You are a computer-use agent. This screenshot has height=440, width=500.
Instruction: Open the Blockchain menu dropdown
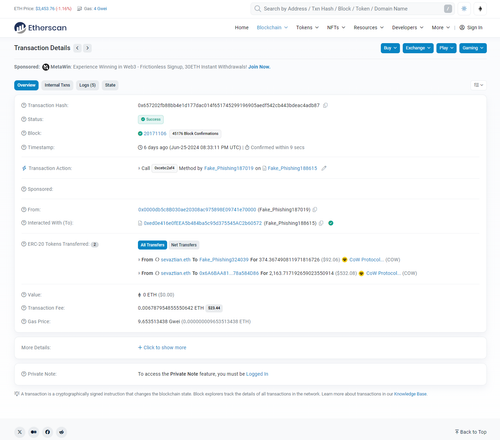pyautogui.click(x=272, y=28)
